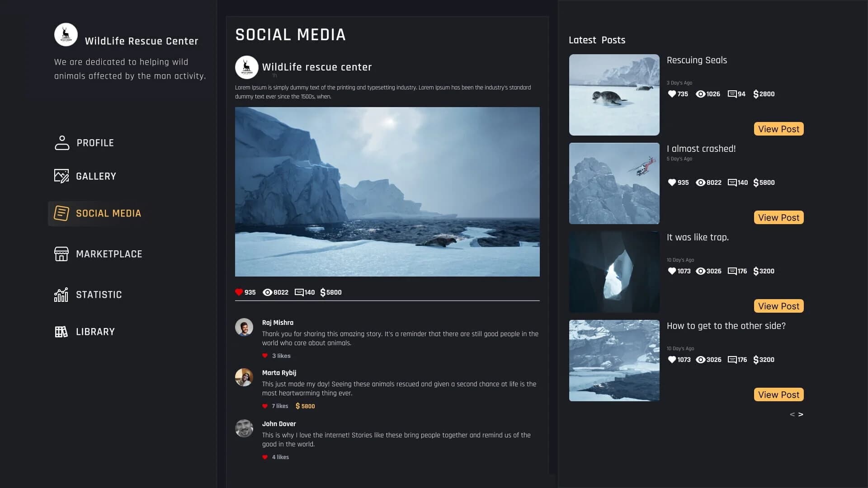This screenshot has height=488, width=868.
Task: Like the main post via red heart
Action: coord(239,292)
